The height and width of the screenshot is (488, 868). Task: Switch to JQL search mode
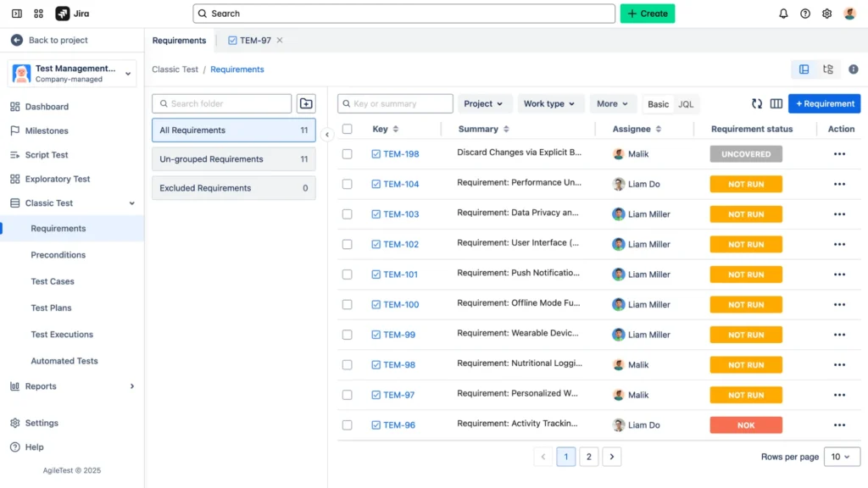[686, 104]
